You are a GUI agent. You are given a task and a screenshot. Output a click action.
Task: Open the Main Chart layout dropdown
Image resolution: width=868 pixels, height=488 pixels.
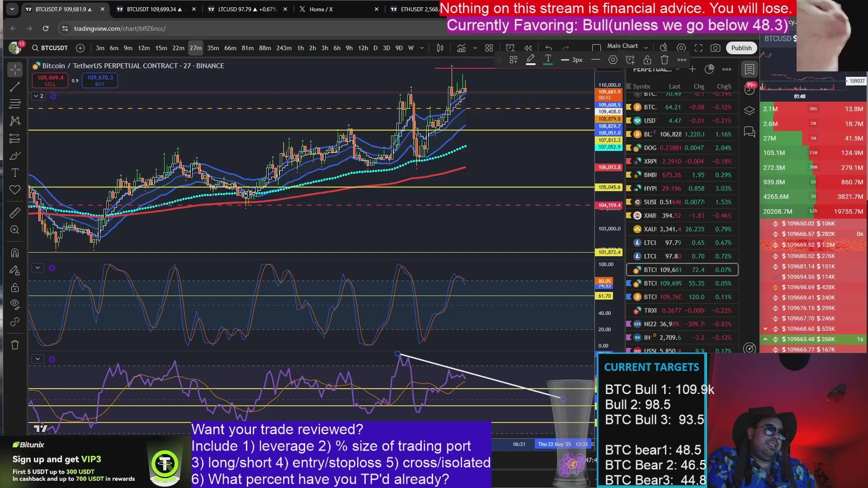click(627, 46)
